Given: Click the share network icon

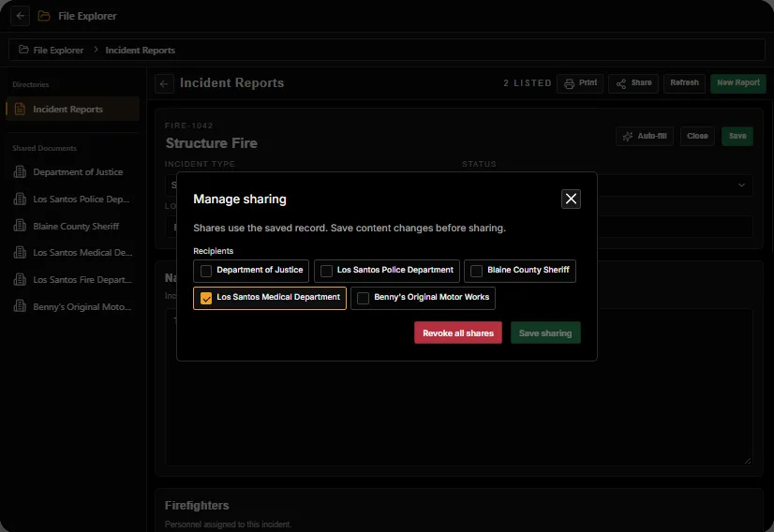Looking at the screenshot, I should [x=621, y=84].
